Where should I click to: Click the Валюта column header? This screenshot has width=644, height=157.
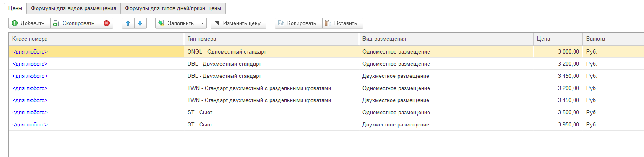tap(613, 39)
